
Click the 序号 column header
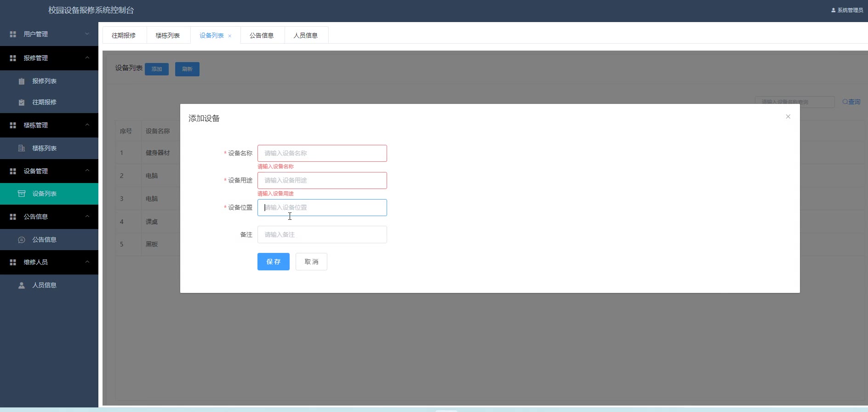pos(126,131)
